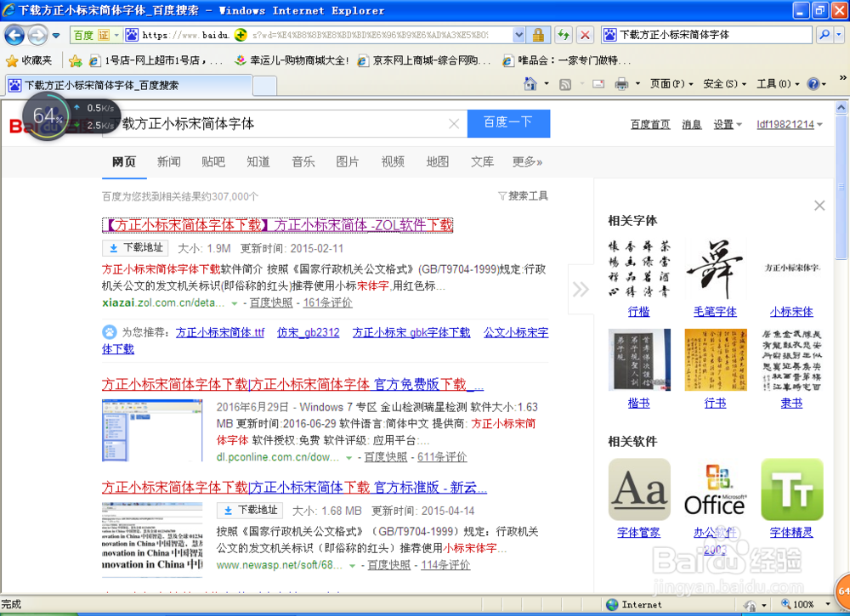Screen dimensions: 850x616
Task: Expand the Print options dropdown arrow
Action: (x=637, y=84)
